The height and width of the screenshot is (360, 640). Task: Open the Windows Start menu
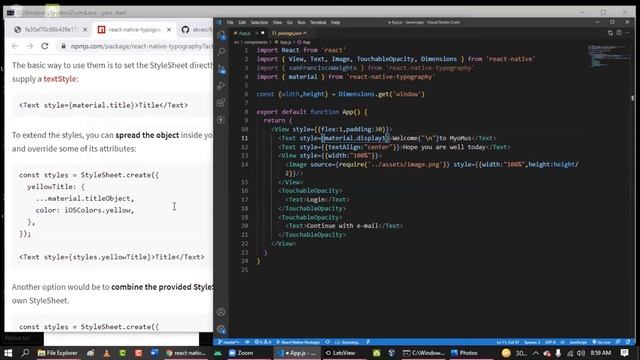[x=8, y=353]
